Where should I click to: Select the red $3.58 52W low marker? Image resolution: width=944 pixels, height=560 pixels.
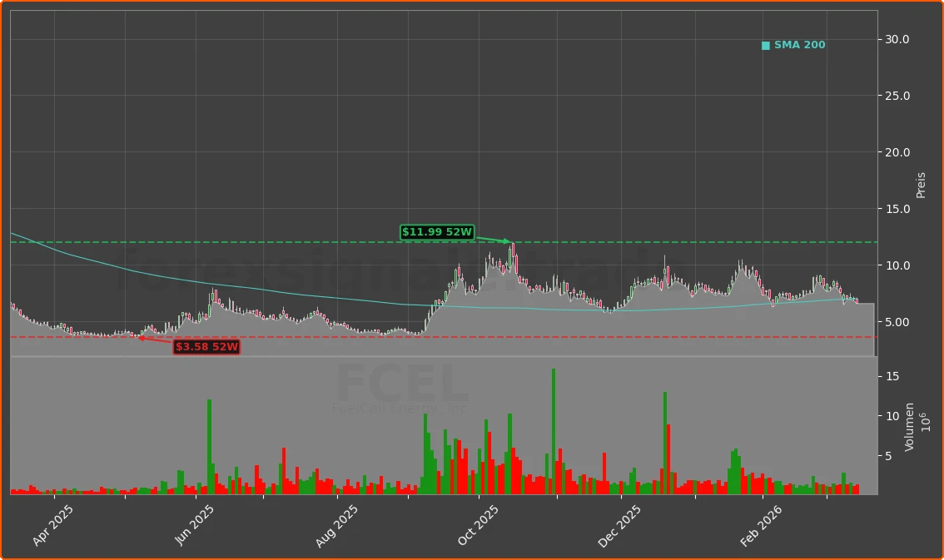(207, 348)
